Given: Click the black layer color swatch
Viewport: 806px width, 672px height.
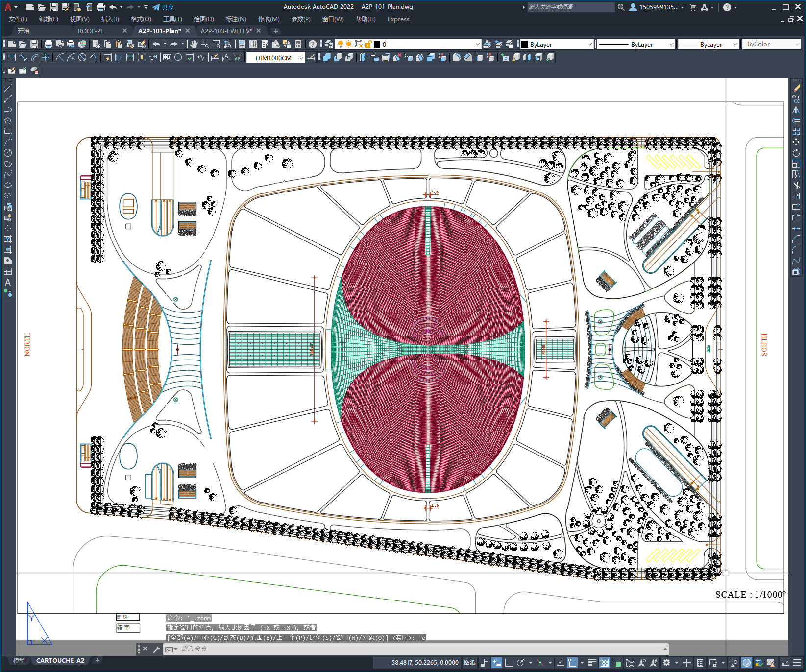Looking at the screenshot, I should pos(377,44).
